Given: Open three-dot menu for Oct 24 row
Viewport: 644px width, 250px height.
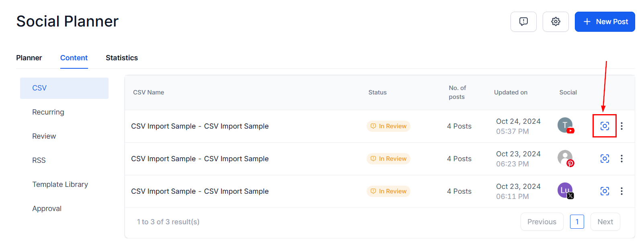Looking at the screenshot, I should [x=621, y=126].
